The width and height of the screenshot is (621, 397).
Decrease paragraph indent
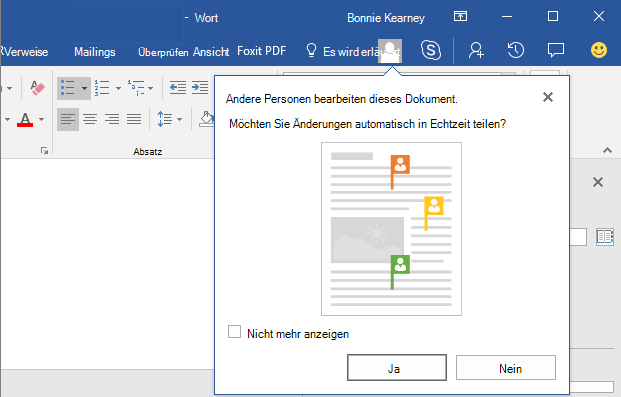pyautogui.click(x=178, y=88)
